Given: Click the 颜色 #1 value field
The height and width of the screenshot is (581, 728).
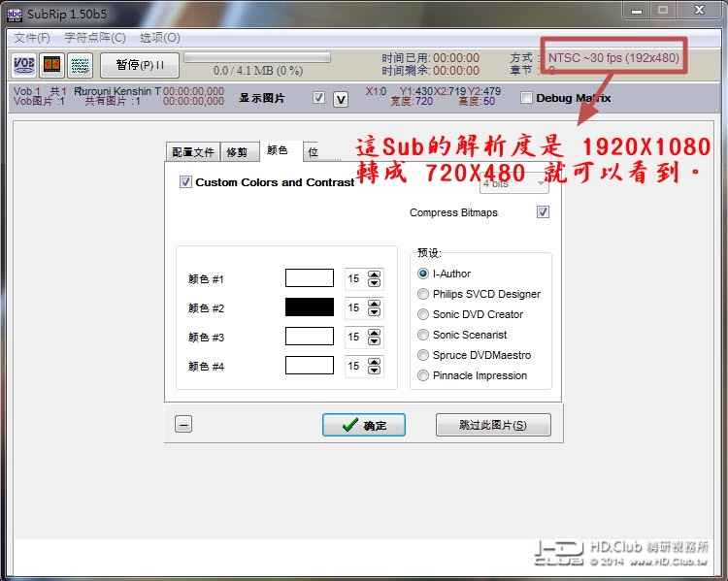Looking at the screenshot, I should (x=355, y=278).
